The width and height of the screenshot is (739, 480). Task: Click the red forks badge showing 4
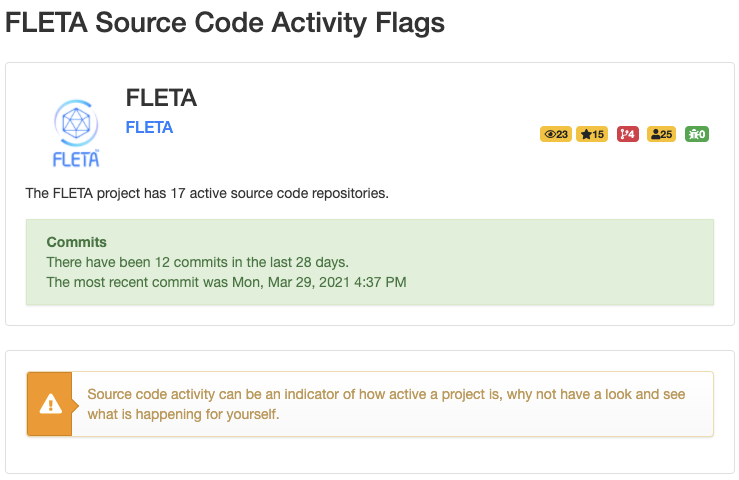(628, 134)
